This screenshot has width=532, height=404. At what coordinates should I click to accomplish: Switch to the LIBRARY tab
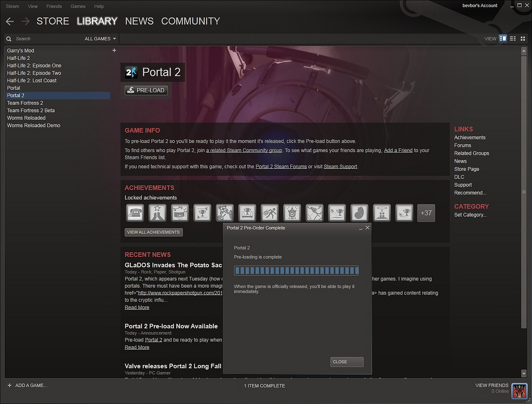97,21
